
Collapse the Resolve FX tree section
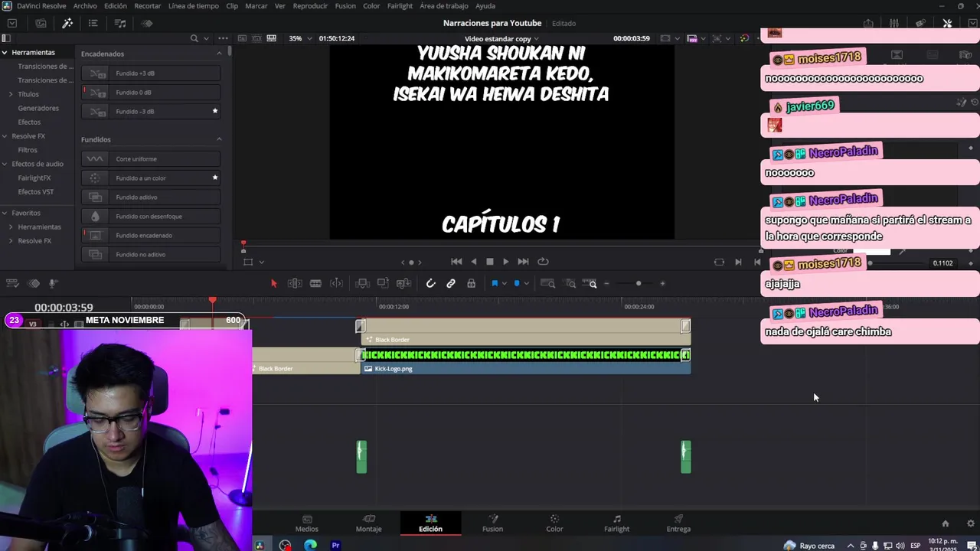(x=5, y=135)
